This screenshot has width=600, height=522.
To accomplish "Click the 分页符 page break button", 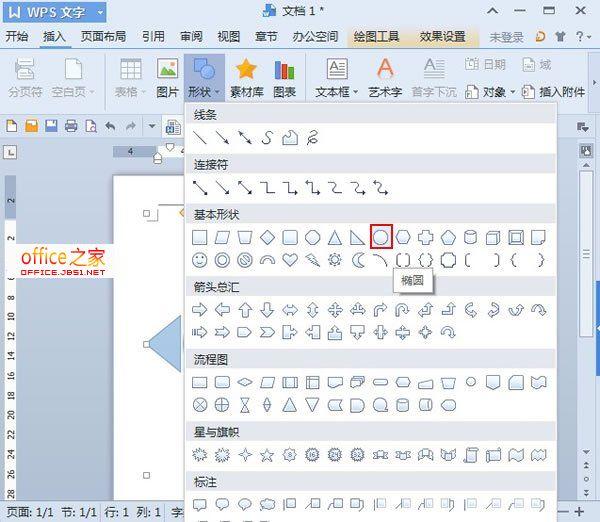I will (x=25, y=78).
